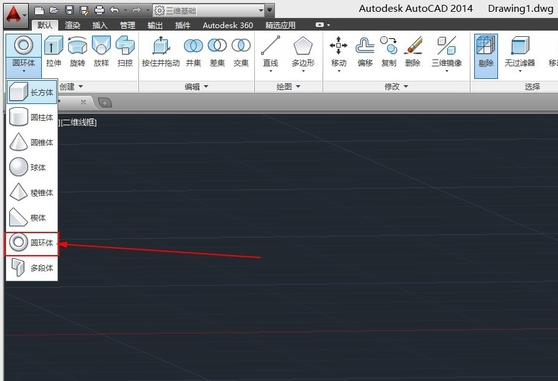This screenshot has height=381, width=558.
Task: Click the new drawing tab icon
Action: (105, 103)
